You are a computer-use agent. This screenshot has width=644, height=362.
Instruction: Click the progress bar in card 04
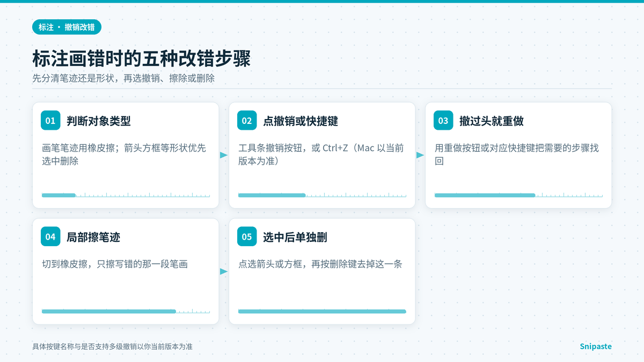(126, 311)
